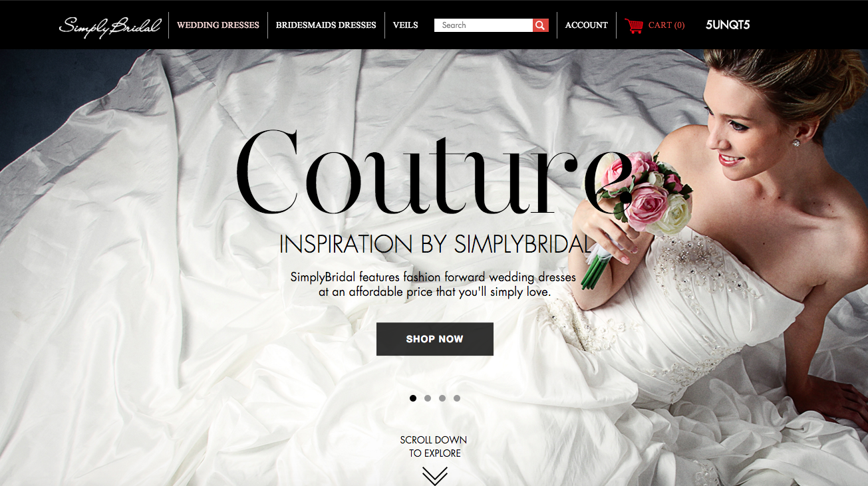Click the SimplyBridal script logo
Screen dimensions: 868x486
[110, 25]
